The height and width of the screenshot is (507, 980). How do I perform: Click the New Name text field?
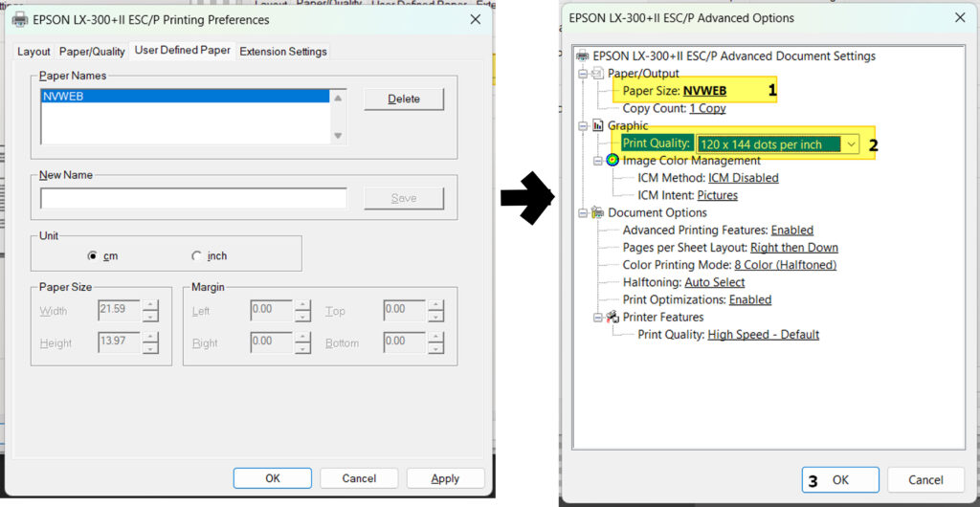tap(193, 198)
